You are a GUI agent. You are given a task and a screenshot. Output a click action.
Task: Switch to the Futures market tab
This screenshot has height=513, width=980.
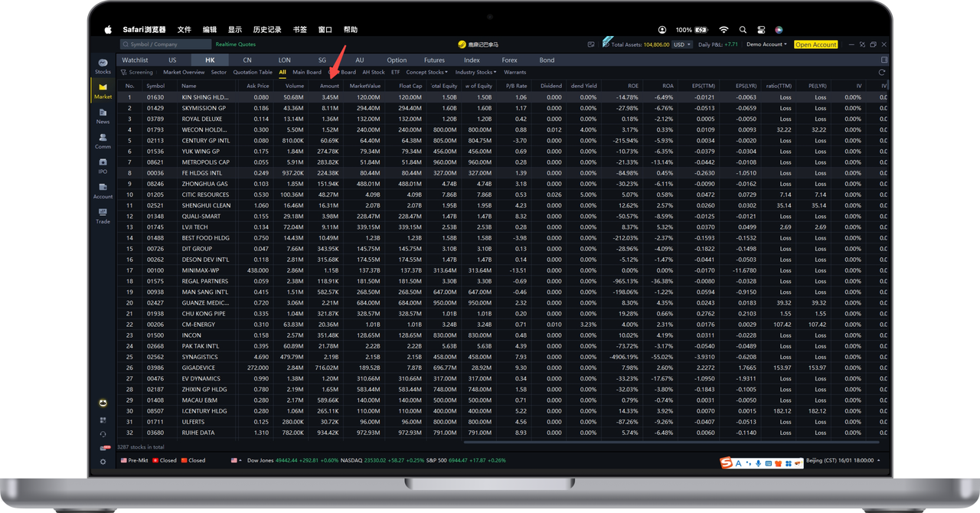click(434, 60)
